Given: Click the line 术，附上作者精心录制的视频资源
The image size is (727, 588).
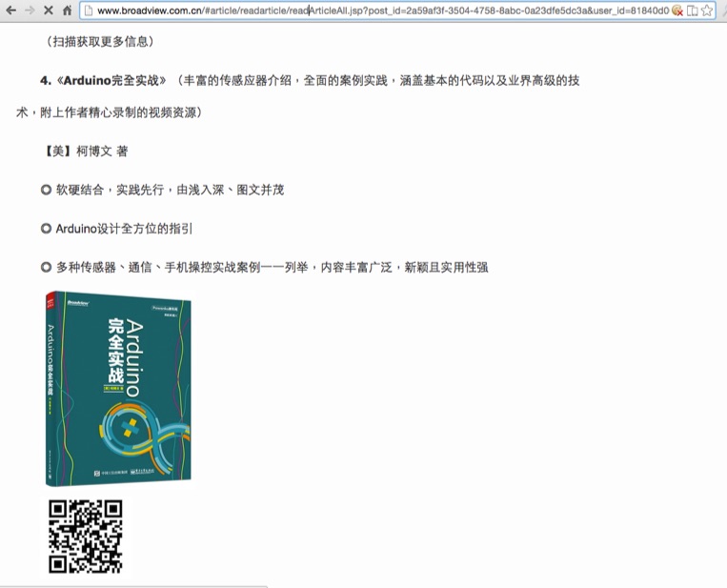Looking at the screenshot, I should tap(110, 112).
